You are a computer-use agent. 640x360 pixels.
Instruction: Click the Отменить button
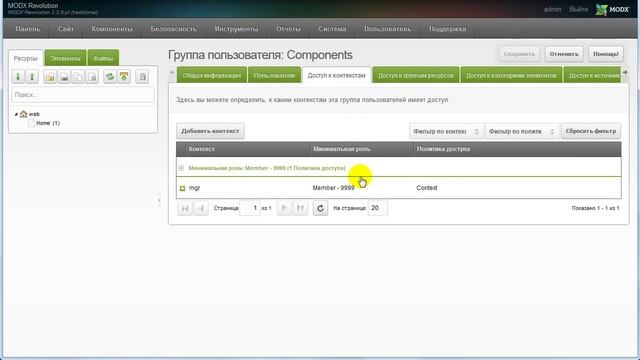[x=564, y=54]
